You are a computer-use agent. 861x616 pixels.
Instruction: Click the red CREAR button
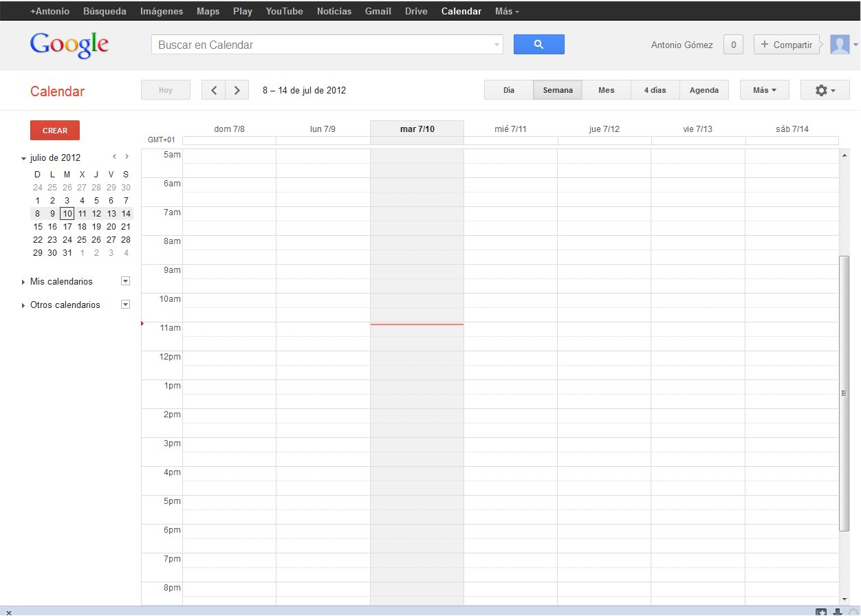[55, 131]
